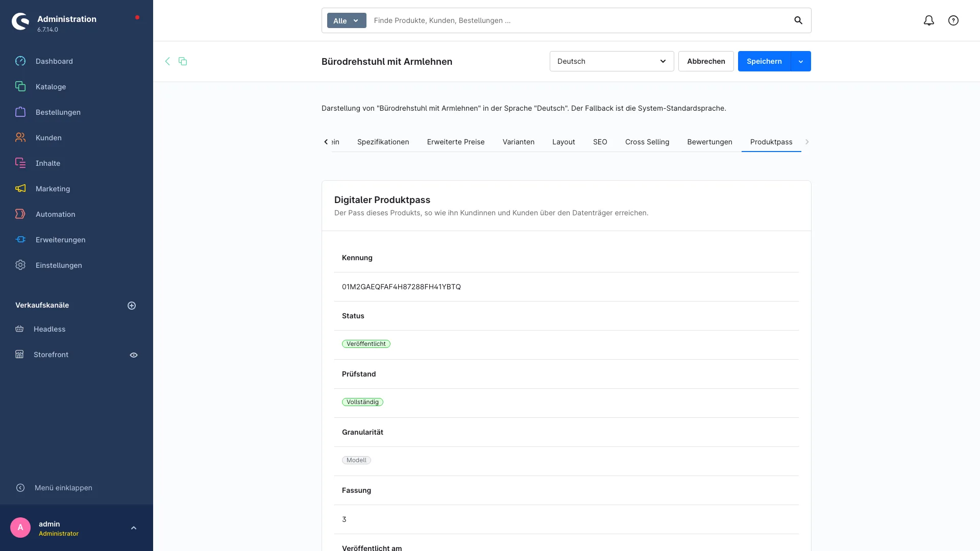
Task: Open the Bewertungen tab
Action: pos(709,142)
